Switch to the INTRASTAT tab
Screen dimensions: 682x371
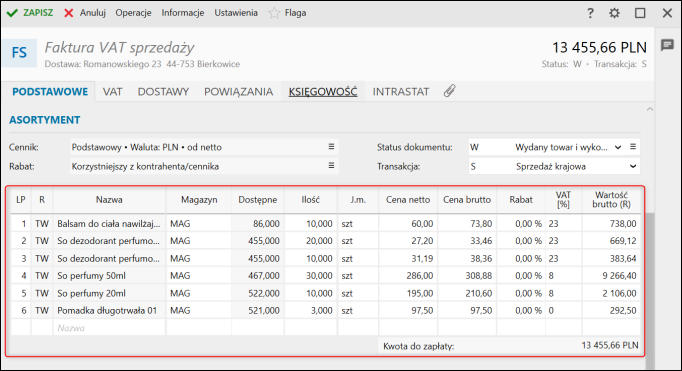401,92
